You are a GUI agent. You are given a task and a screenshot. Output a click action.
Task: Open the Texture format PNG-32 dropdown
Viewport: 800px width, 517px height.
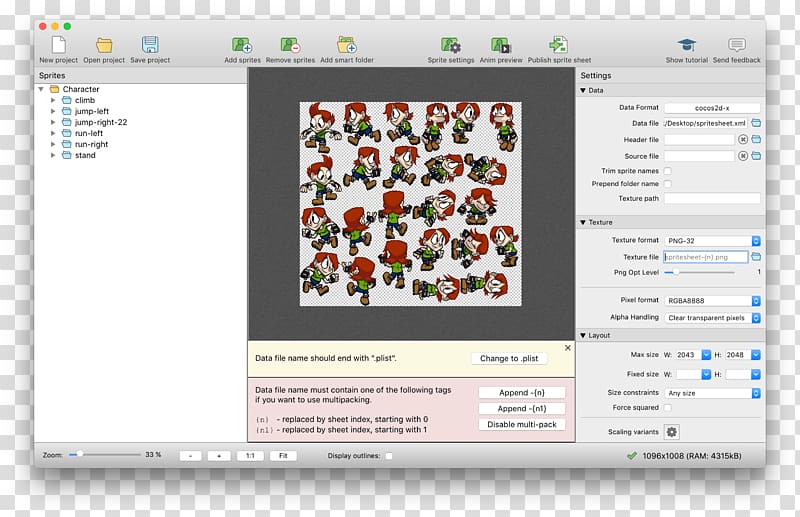[712, 240]
